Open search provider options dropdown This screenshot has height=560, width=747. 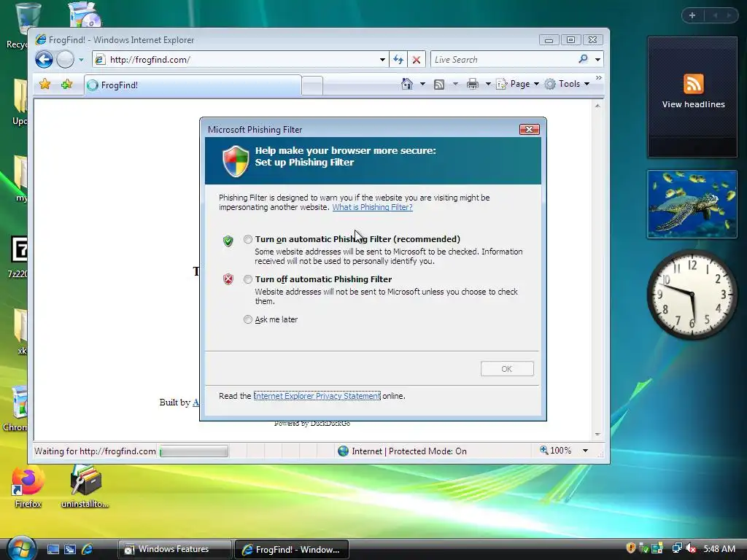[x=597, y=60]
